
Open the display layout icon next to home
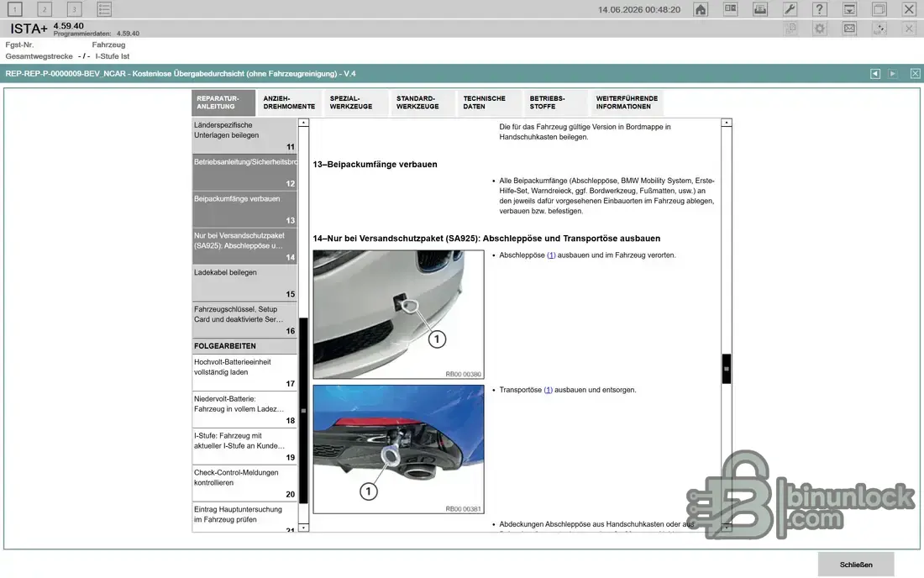click(731, 9)
